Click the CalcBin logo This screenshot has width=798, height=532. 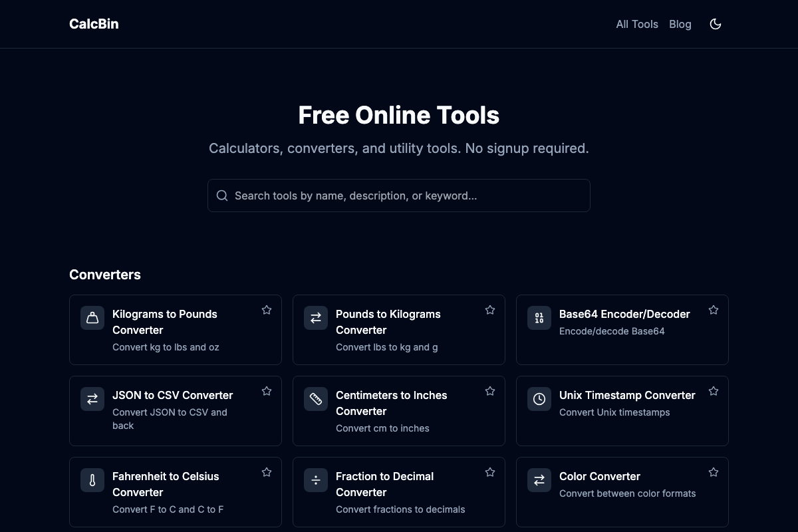tap(94, 24)
